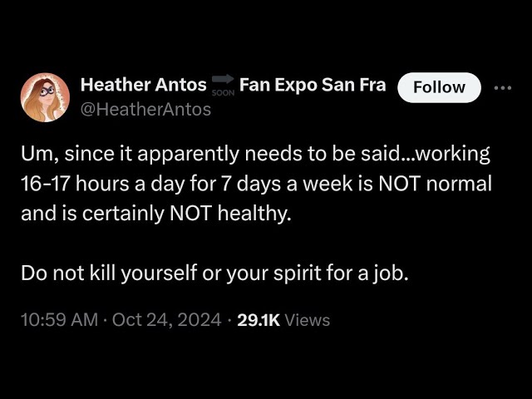
Task: Click the line "and is certainly NOT healthy."
Action: (157, 213)
